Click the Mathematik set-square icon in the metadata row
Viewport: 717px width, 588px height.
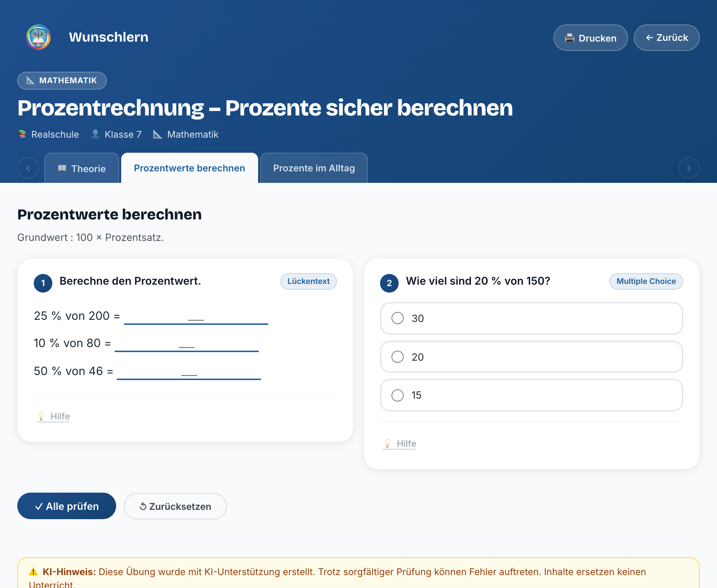(x=157, y=134)
